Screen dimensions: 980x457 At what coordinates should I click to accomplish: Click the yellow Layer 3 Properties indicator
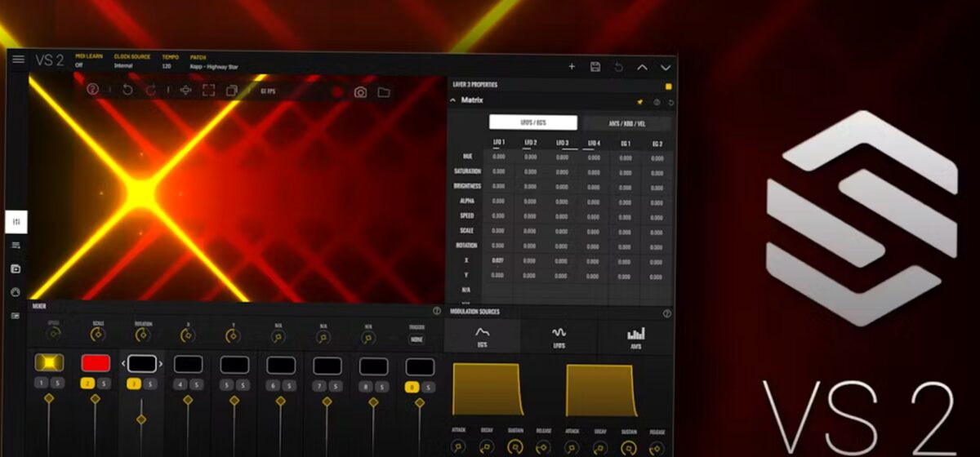pyautogui.click(x=669, y=86)
